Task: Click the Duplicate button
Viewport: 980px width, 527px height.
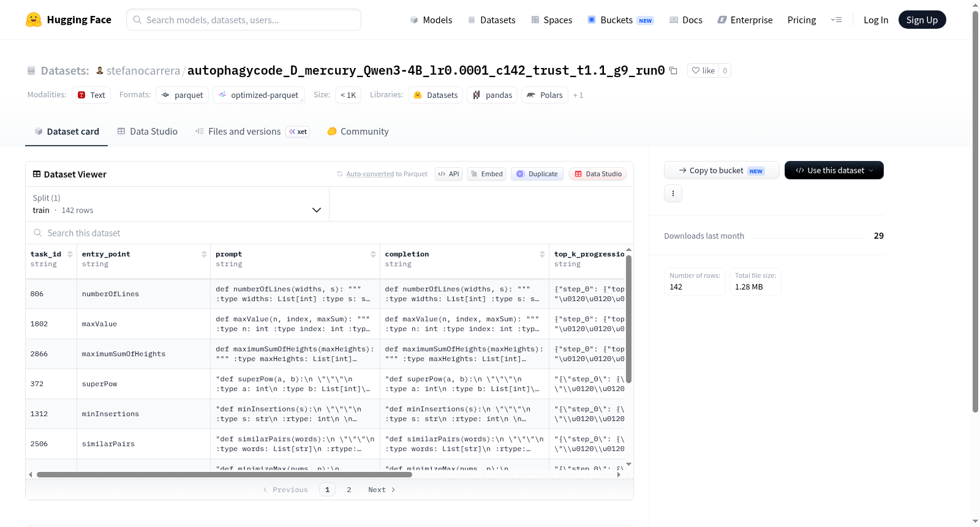Action: point(537,174)
